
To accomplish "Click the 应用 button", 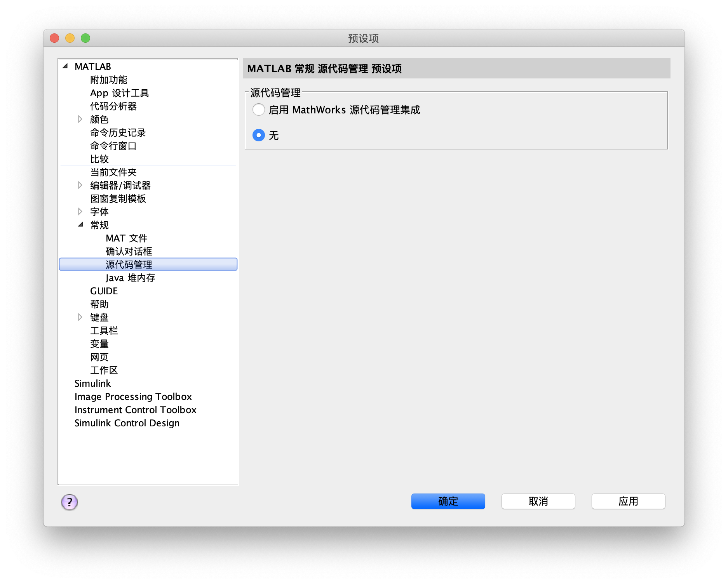I will 629,501.
